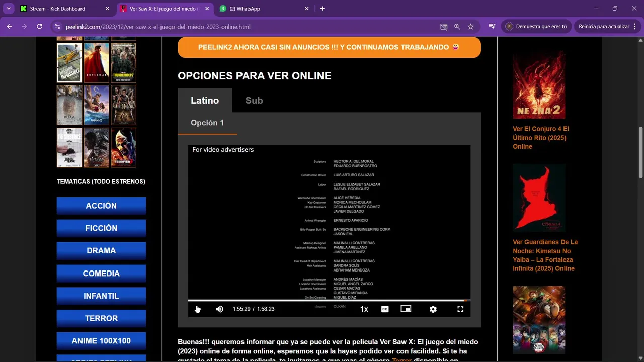The height and width of the screenshot is (362, 644).
Task: View site information icon in address bar
Action: point(57,27)
